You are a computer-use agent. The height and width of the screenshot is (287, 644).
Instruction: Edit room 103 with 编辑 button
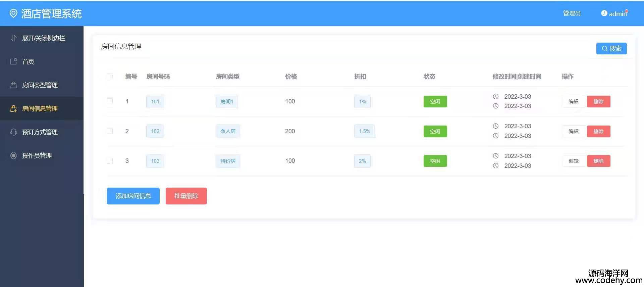pos(574,161)
